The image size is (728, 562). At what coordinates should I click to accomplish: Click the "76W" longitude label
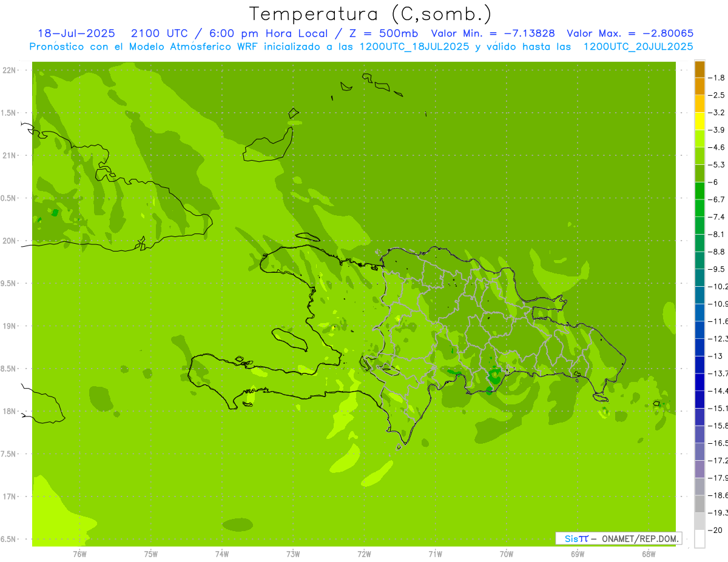click(x=79, y=554)
